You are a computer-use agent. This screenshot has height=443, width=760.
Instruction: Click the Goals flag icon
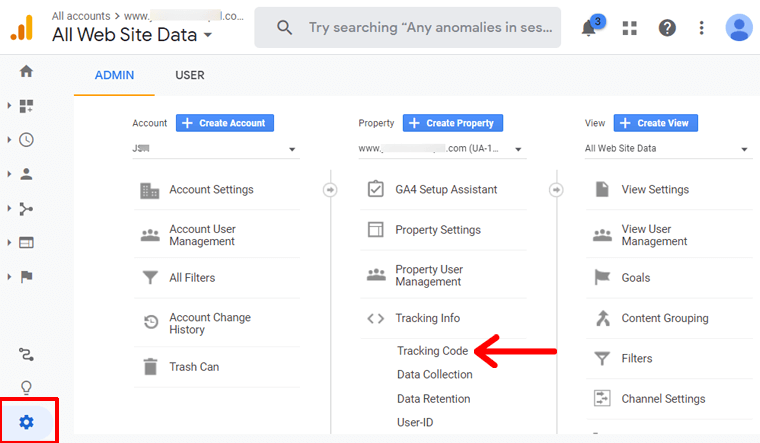click(x=602, y=277)
